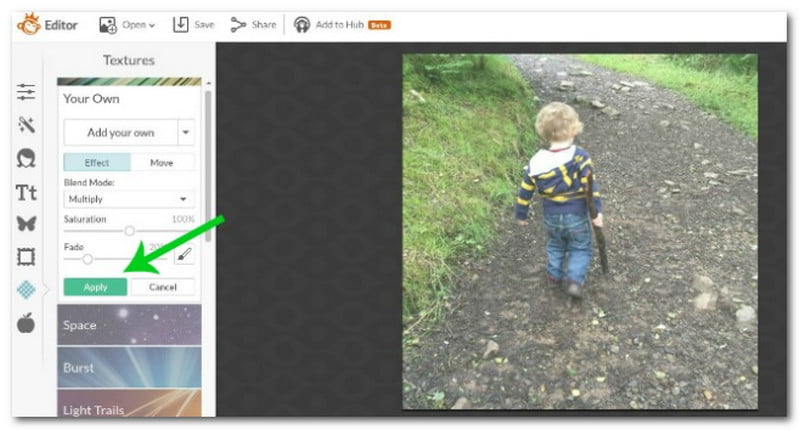Open the Blend Mode Multiply dropdown

click(129, 199)
